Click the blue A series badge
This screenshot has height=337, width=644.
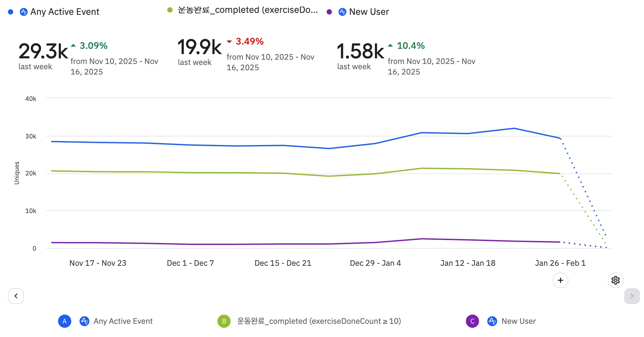(x=65, y=321)
